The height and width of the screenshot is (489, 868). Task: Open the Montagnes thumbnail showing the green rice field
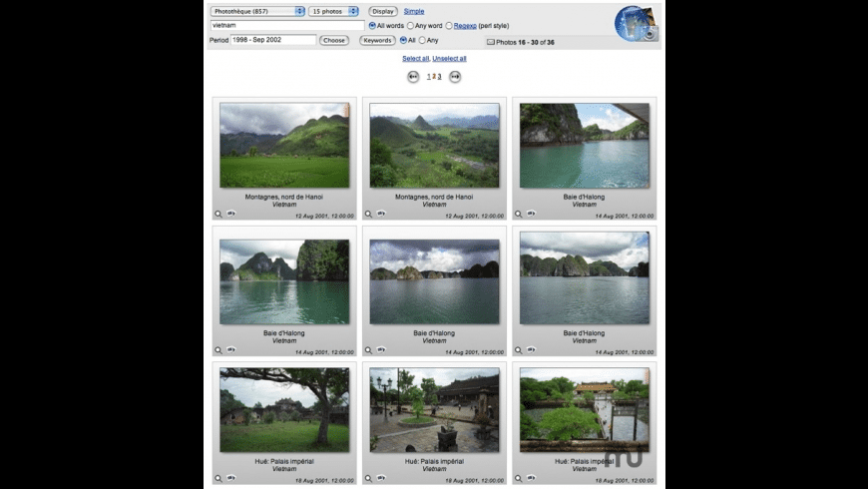coord(284,145)
